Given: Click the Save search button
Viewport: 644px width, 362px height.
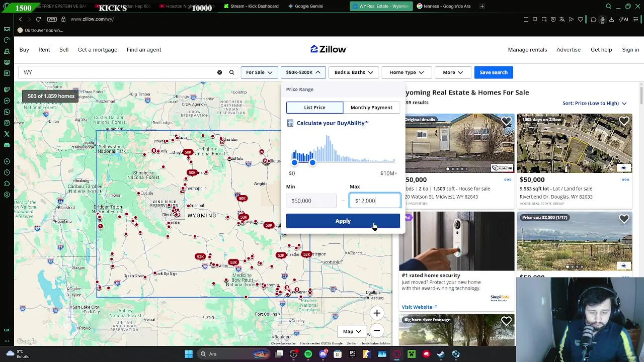Looking at the screenshot, I should click(x=494, y=72).
